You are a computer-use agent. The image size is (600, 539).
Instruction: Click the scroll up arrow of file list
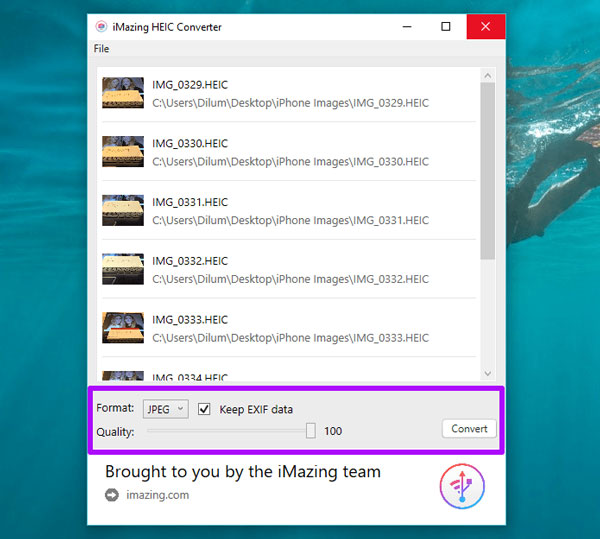pyautogui.click(x=488, y=76)
